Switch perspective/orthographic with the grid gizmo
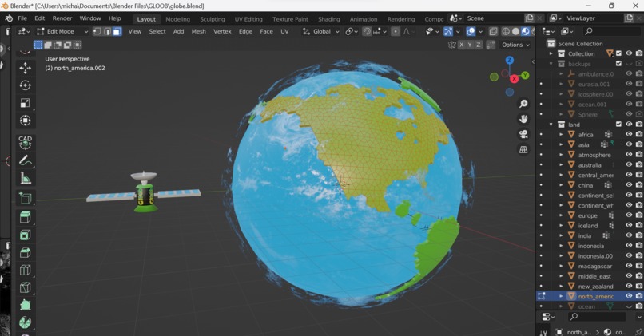The width and height of the screenshot is (644, 336). (523, 150)
